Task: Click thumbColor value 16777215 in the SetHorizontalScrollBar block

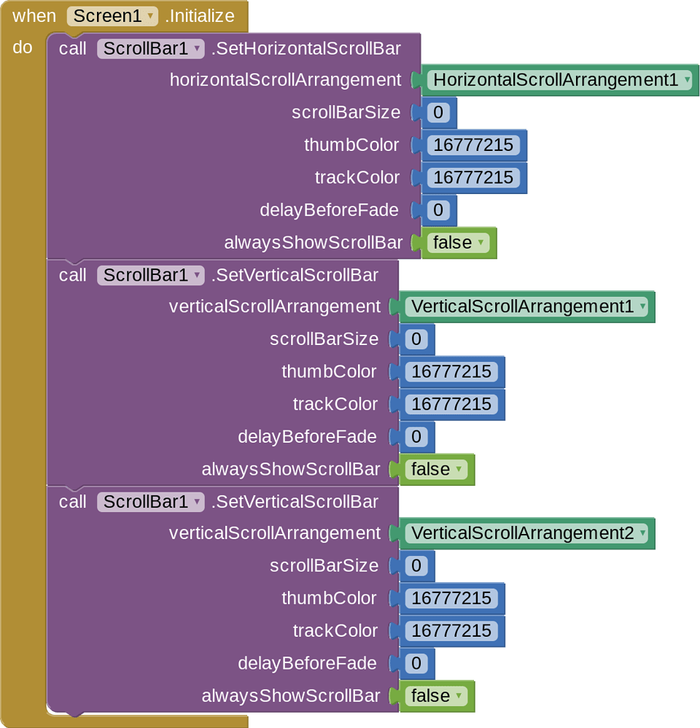Action: point(472,145)
